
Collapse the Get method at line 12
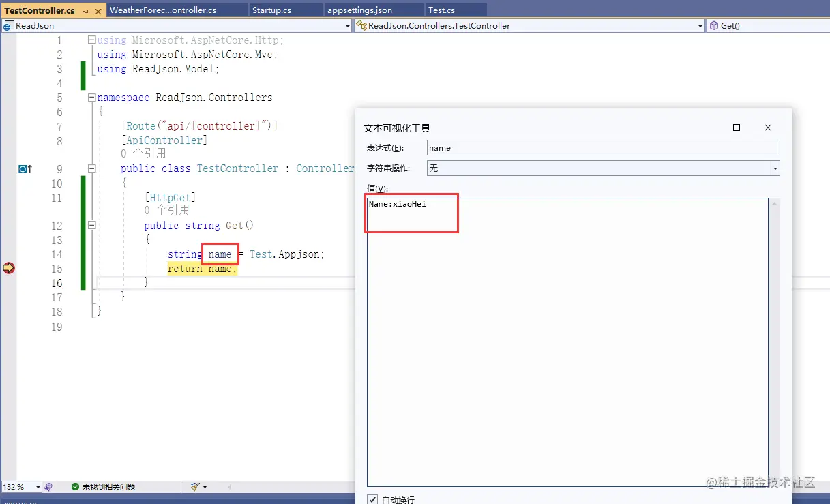click(x=91, y=225)
